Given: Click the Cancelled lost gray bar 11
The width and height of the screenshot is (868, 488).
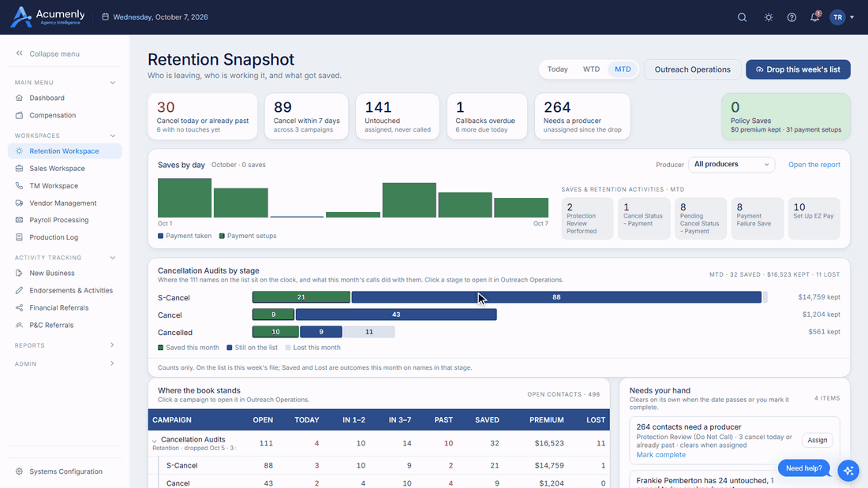Looking at the screenshot, I should (x=369, y=332).
